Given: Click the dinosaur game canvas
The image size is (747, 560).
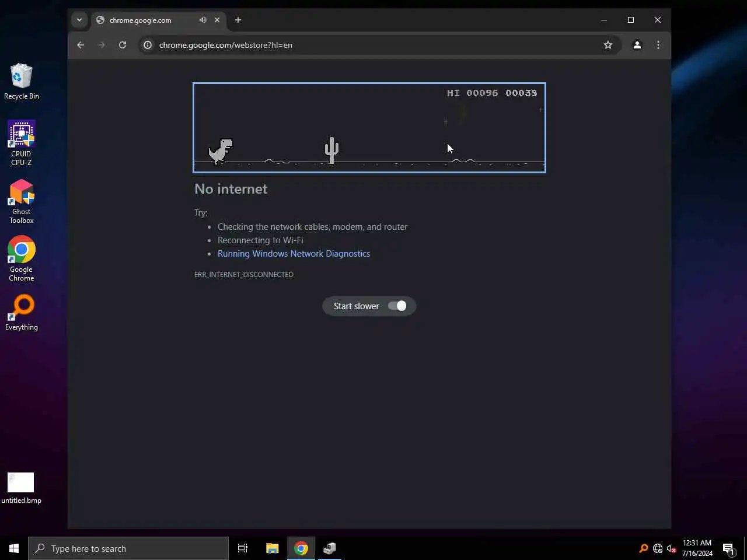Looking at the screenshot, I should [x=369, y=128].
